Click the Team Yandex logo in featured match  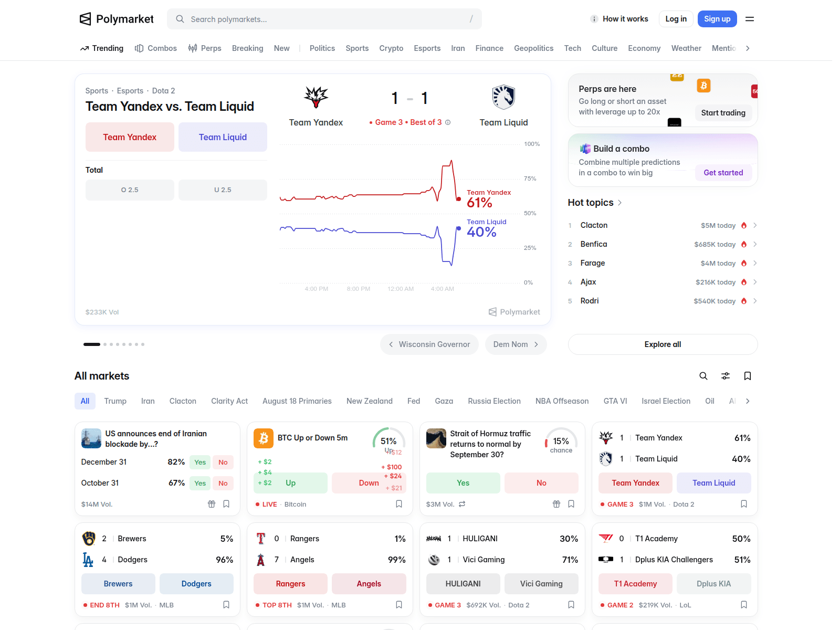[x=316, y=97]
